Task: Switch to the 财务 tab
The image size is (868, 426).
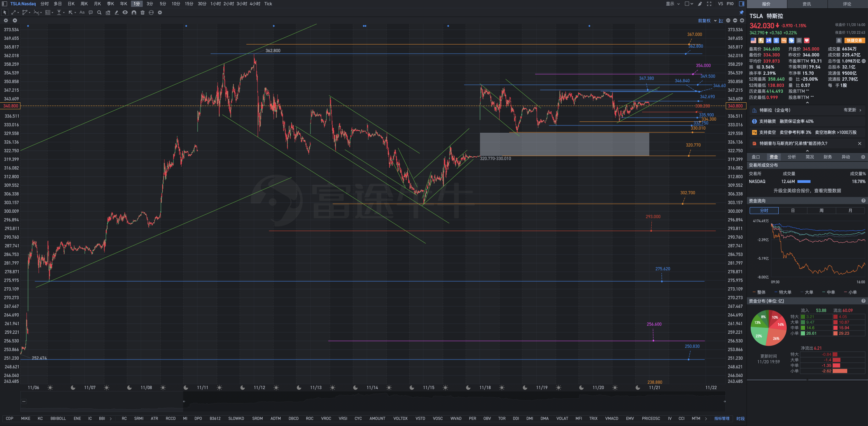Action: click(828, 157)
